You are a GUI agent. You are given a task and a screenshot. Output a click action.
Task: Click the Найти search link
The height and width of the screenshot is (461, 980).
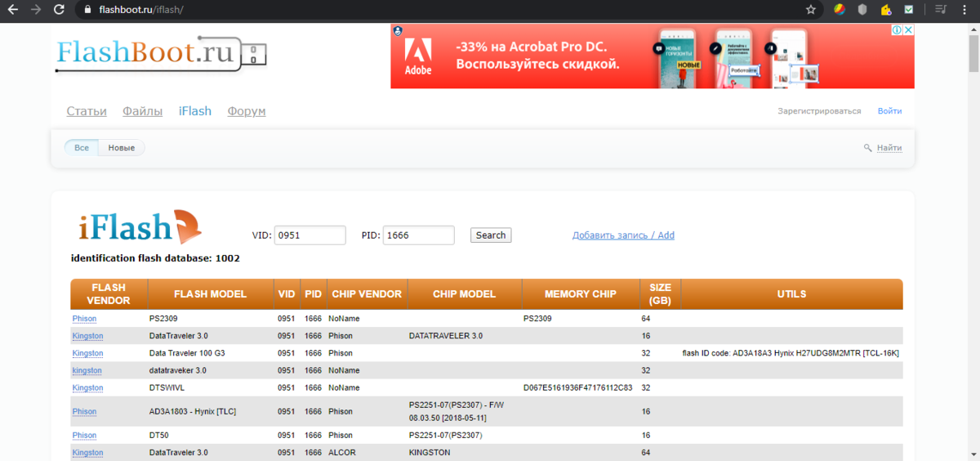point(889,148)
